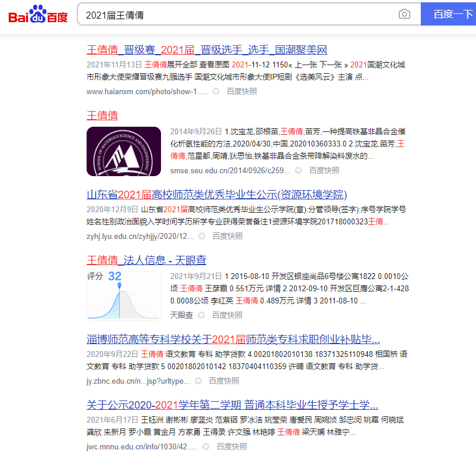Click the Baidu logo
The image size is (476, 454).
(x=38, y=14)
